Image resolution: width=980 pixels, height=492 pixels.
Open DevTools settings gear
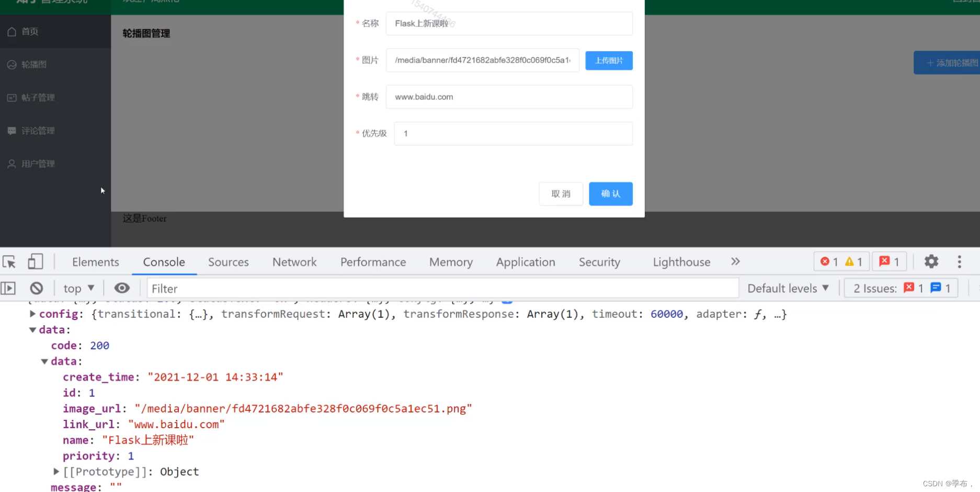931,261
